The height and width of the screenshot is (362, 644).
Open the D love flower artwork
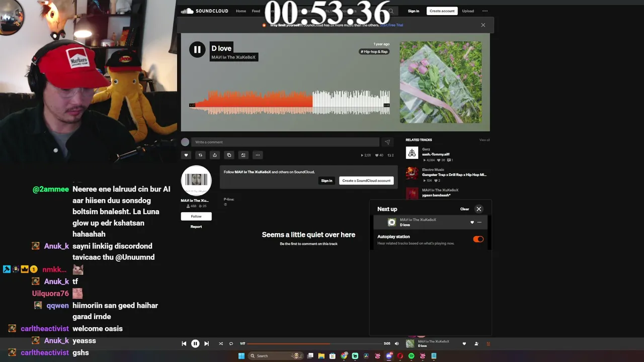441,82
